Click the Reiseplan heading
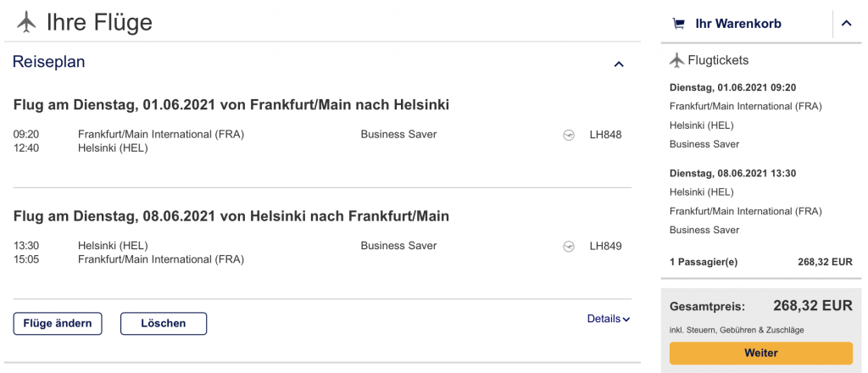868x373 pixels. (x=49, y=62)
